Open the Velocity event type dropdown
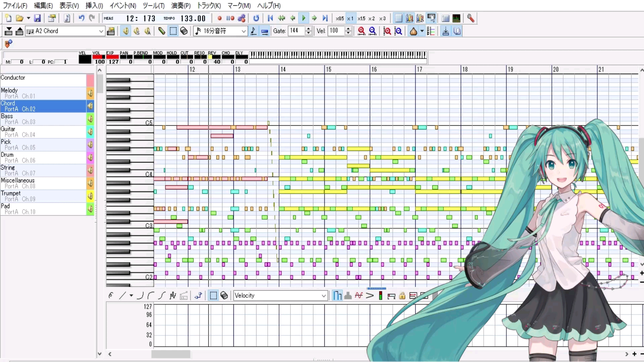This screenshot has height=362, width=644. coord(323,296)
